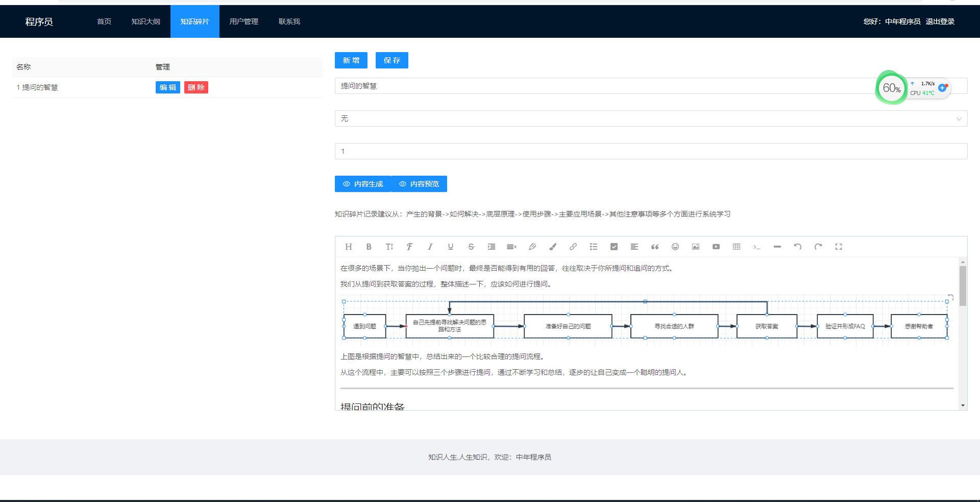The image size is (980, 502).
Task: Click the 保存 button
Action: (392, 60)
